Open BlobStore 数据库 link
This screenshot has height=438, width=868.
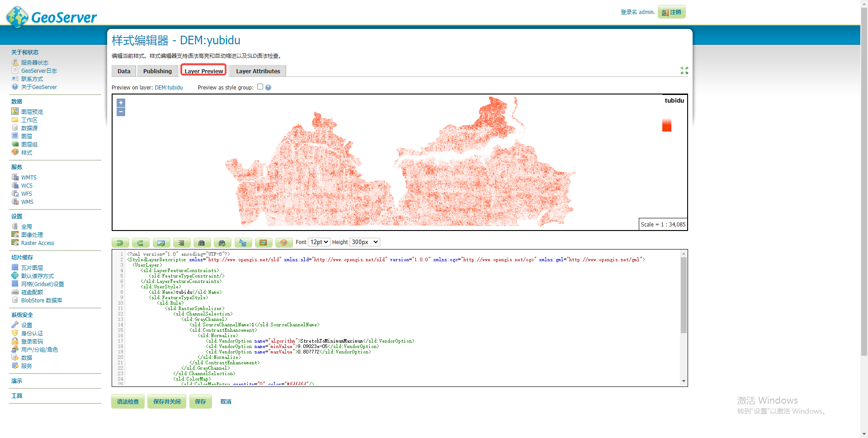point(42,301)
